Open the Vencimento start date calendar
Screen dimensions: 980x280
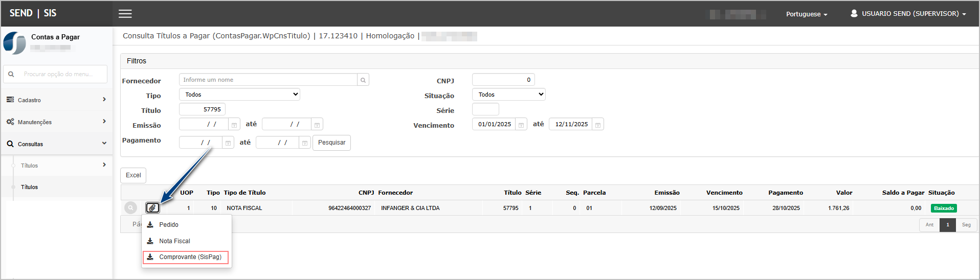tap(521, 125)
